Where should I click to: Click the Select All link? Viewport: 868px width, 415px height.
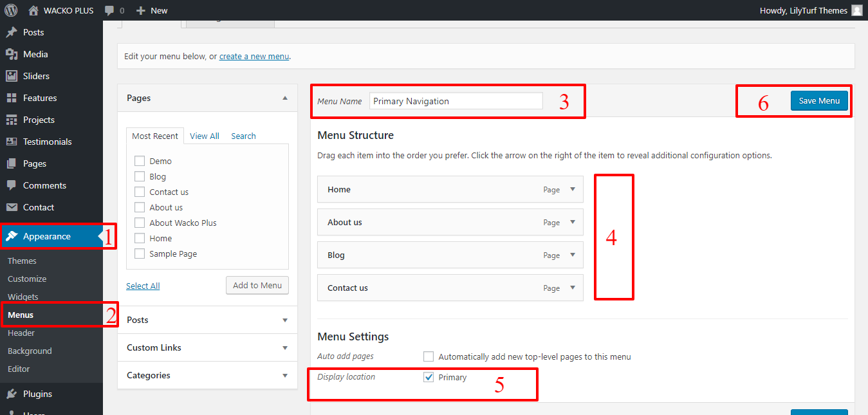pos(143,286)
